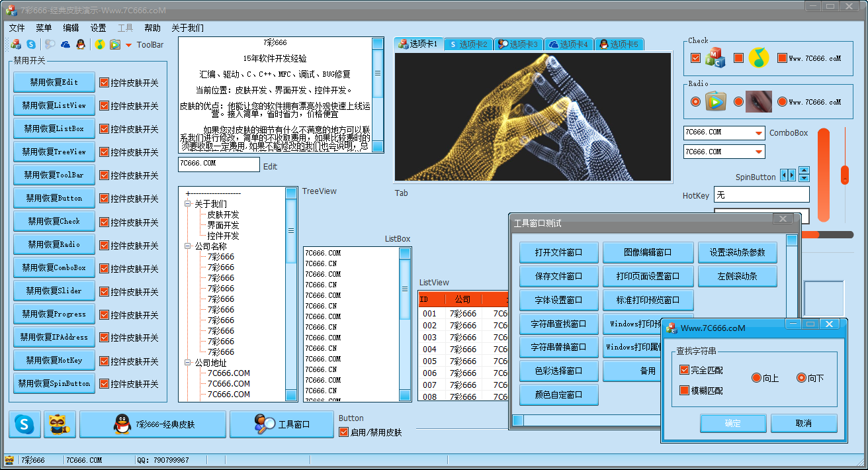The height and width of the screenshot is (470, 868).
Task: Click the raccoon mascot icon button at the bottom
Action: (x=60, y=424)
